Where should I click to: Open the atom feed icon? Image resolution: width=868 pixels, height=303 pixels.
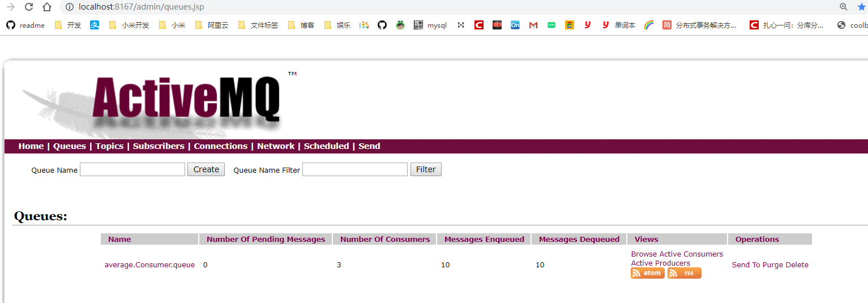click(x=648, y=273)
